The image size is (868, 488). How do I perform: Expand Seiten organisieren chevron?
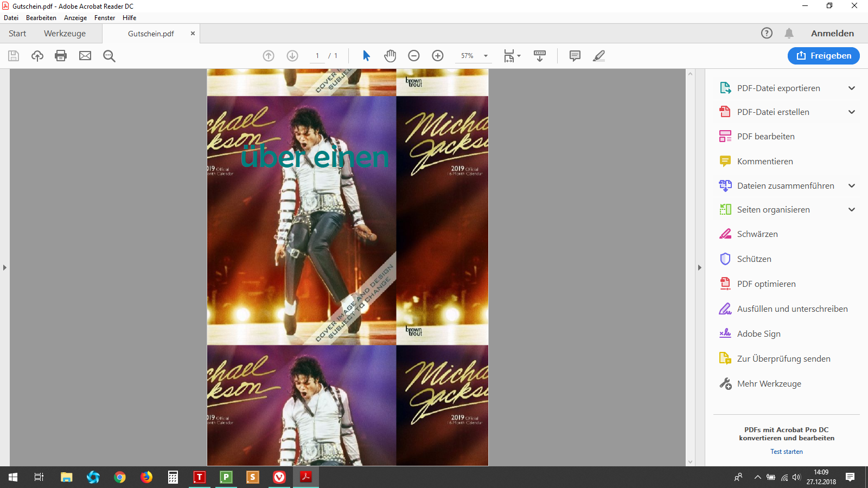pos(852,209)
